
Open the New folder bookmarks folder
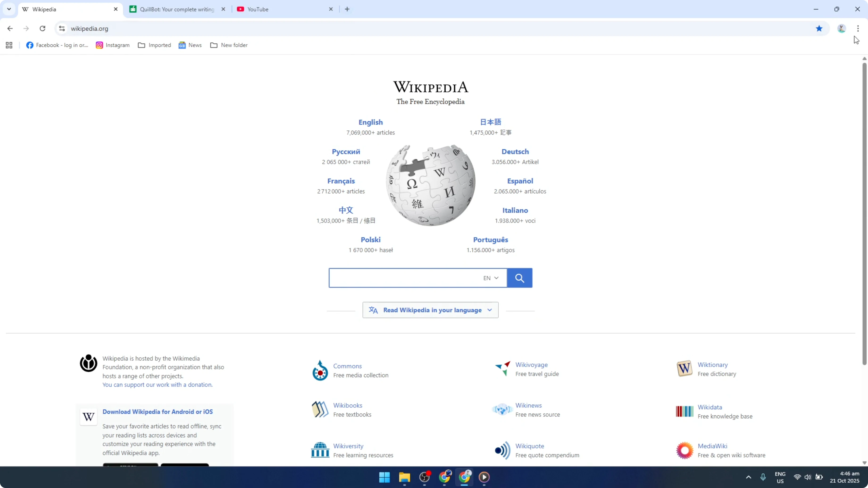229,45
